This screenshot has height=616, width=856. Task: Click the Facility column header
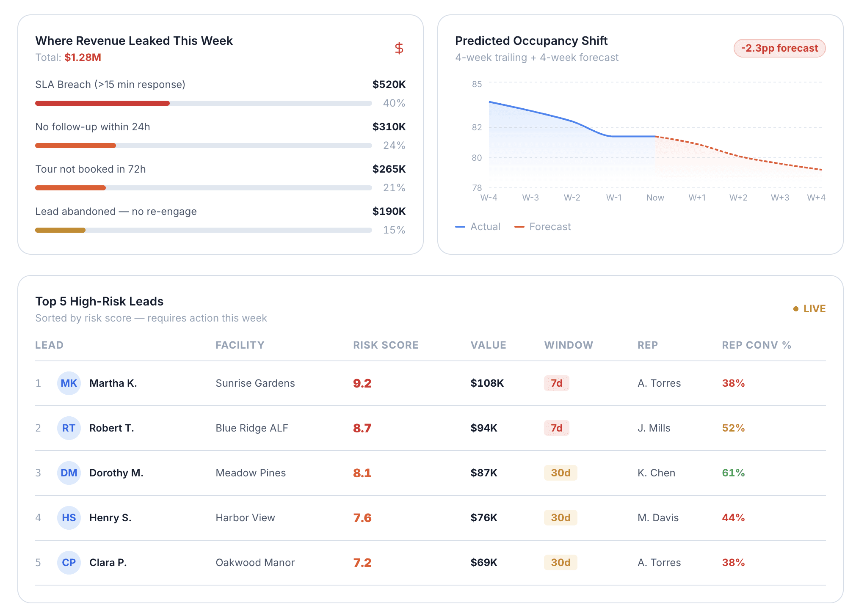tap(240, 345)
